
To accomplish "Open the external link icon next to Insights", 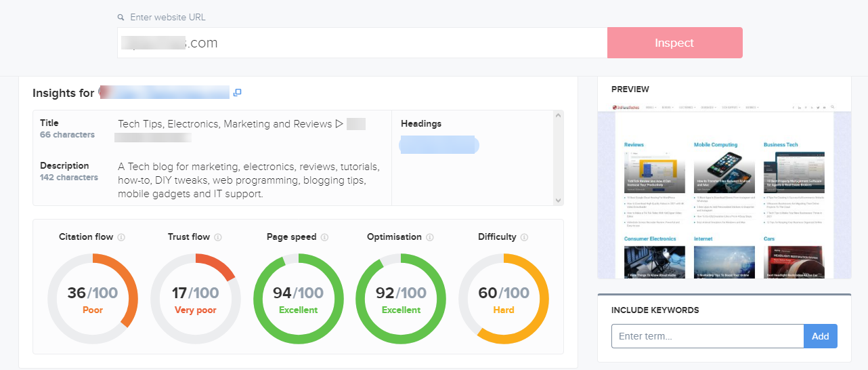I will [x=237, y=93].
